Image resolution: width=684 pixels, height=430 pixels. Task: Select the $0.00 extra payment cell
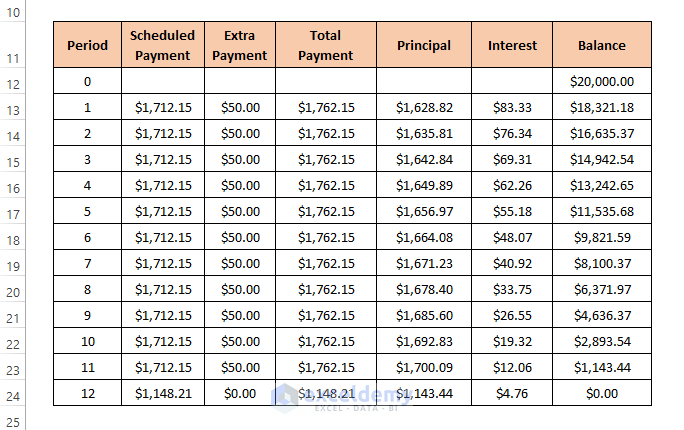coord(239,393)
